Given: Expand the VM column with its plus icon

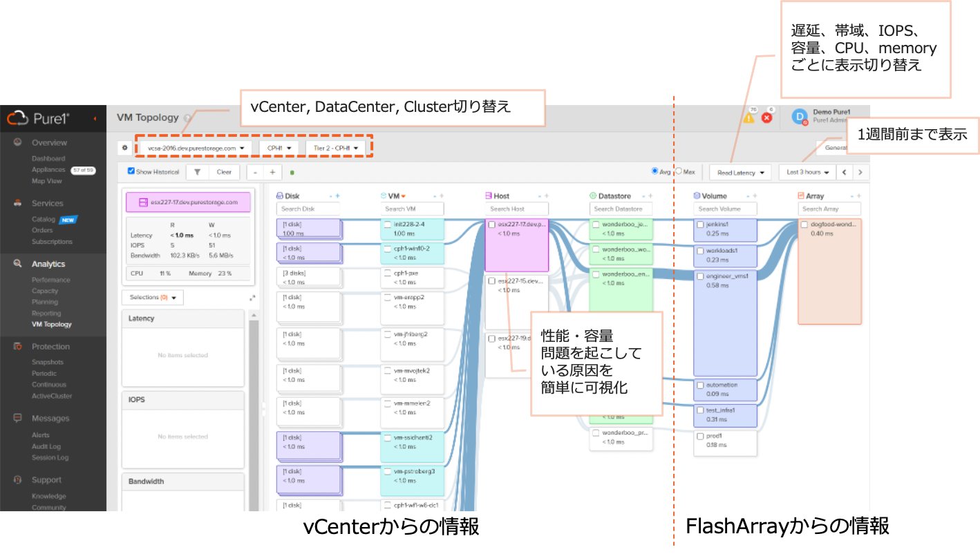Looking at the screenshot, I should [441, 196].
